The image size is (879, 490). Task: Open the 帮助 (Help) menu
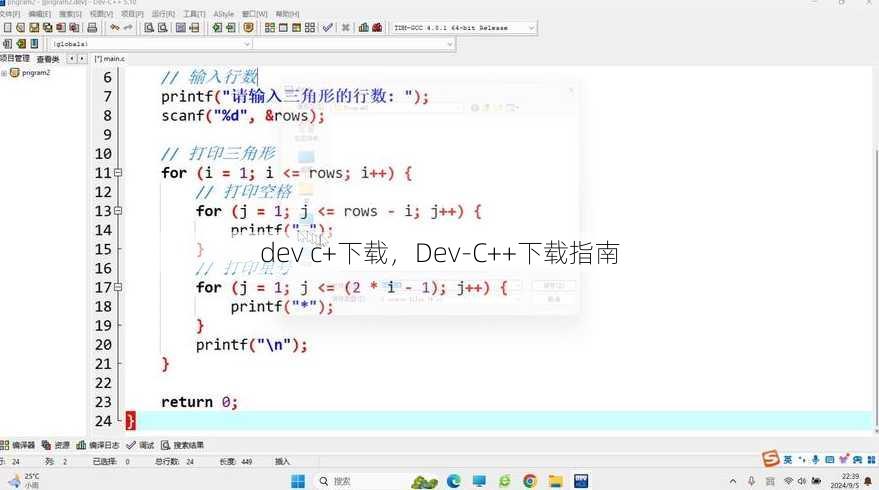point(287,13)
